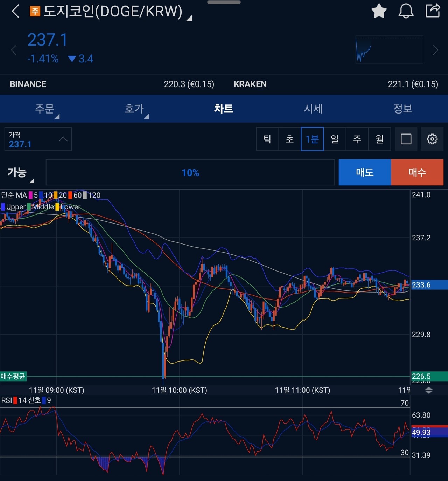Select the 일 daily interval
Image resolution: width=448 pixels, height=481 pixels.
(335, 139)
